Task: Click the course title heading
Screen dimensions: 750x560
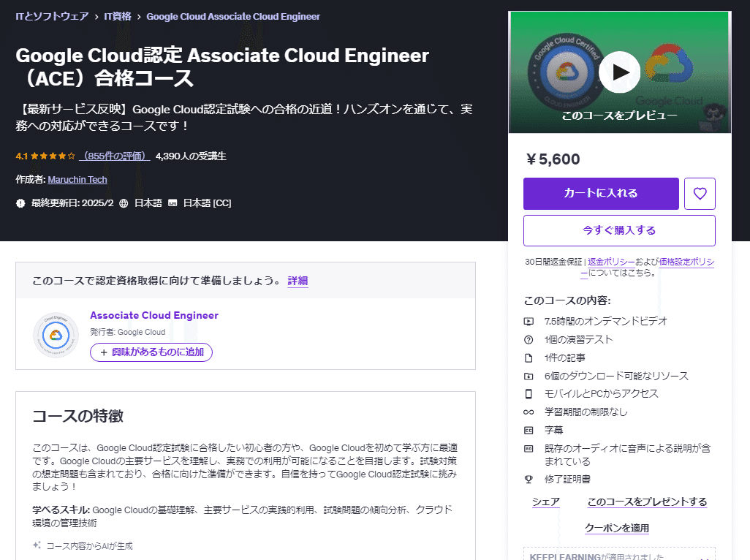Action: coord(222,67)
